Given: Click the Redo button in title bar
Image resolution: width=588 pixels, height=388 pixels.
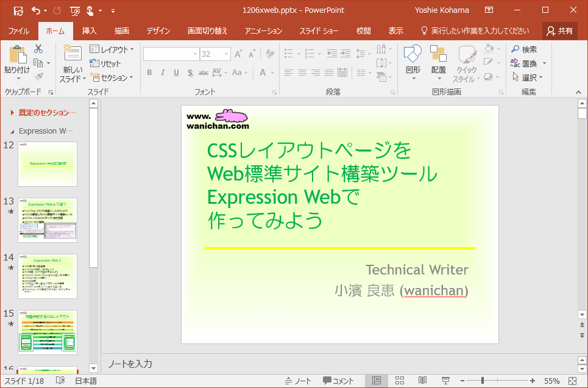Looking at the screenshot, I should tap(57, 10).
